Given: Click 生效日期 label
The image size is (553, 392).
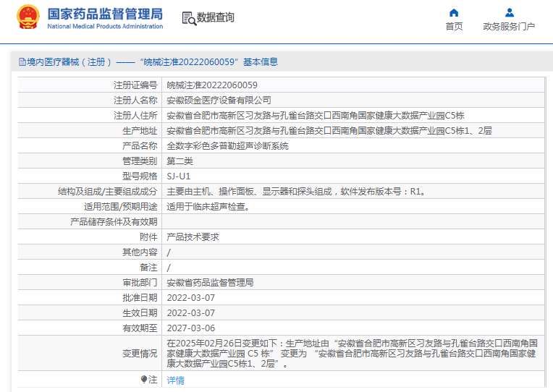Looking at the screenshot, I should point(140,312).
